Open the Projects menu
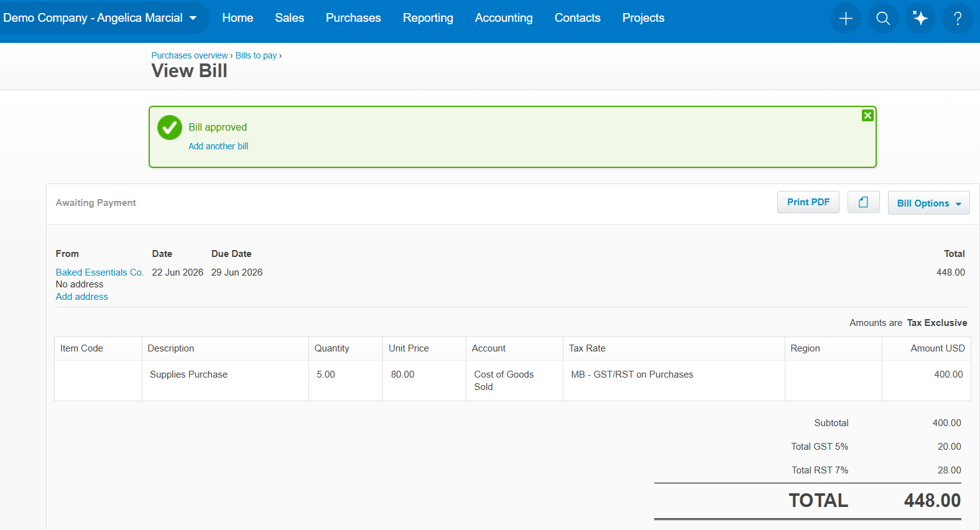This screenshot has height=530, width=980. [x=643, y=18]
